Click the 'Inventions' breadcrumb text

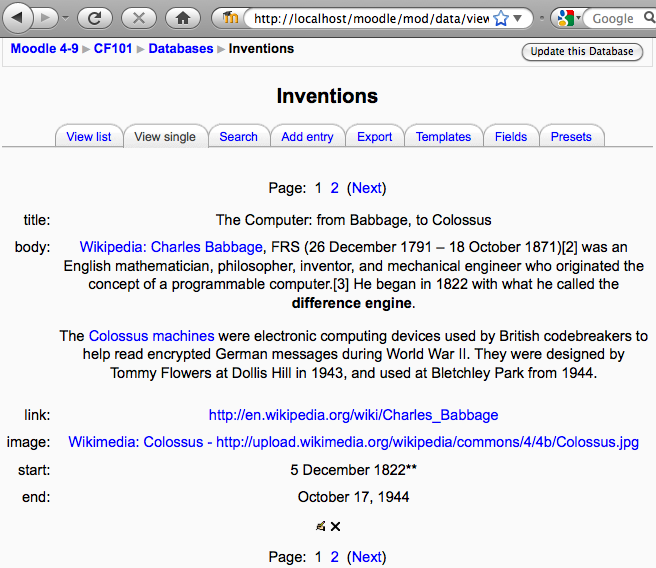(x=261, y=49)
